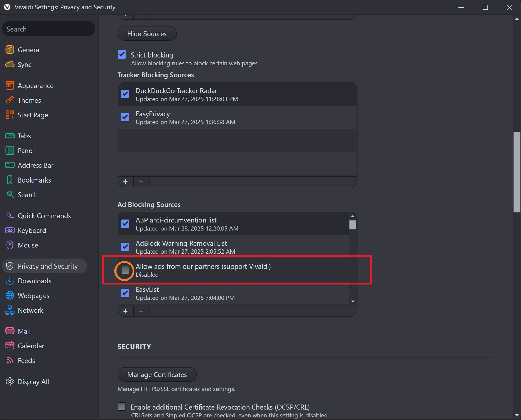Enable additional Certificate Revocation Checks
Image resolution: width=521 pixels, height=420 pixels.
[122, 407]
